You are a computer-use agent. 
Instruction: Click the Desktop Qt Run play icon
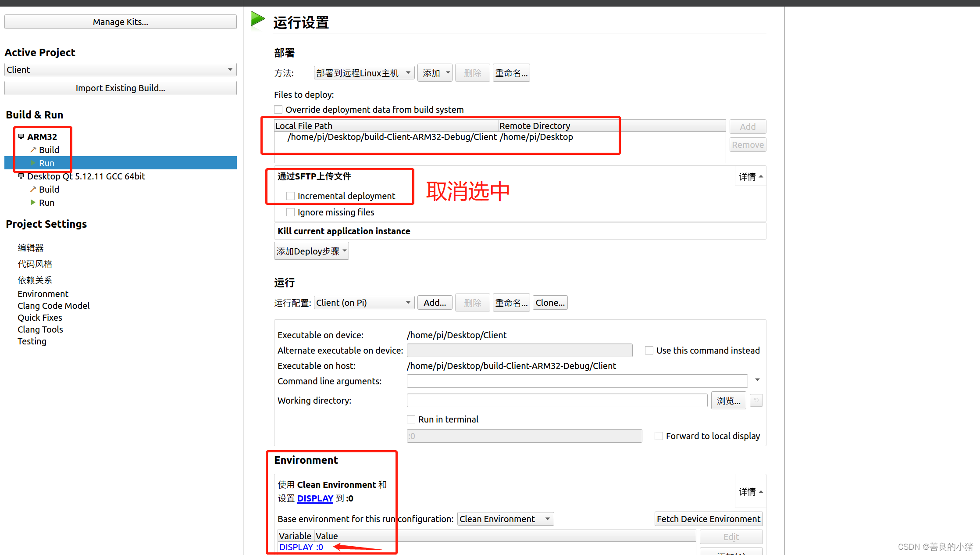33,203
